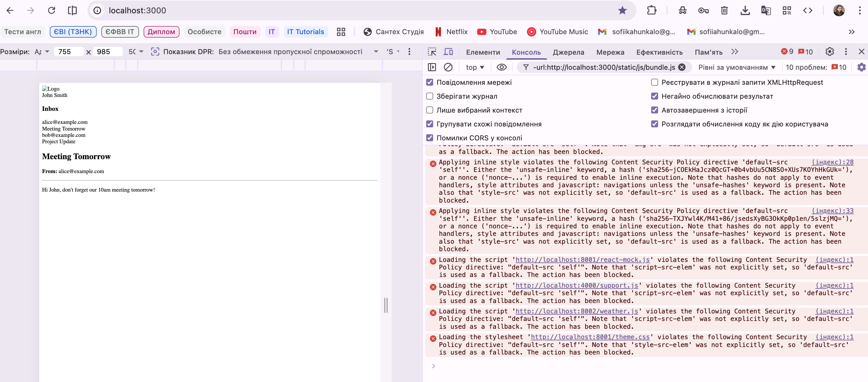Click the viewport width field showing 755
This screenshot has width=868, height=382.
pos(68,52)
